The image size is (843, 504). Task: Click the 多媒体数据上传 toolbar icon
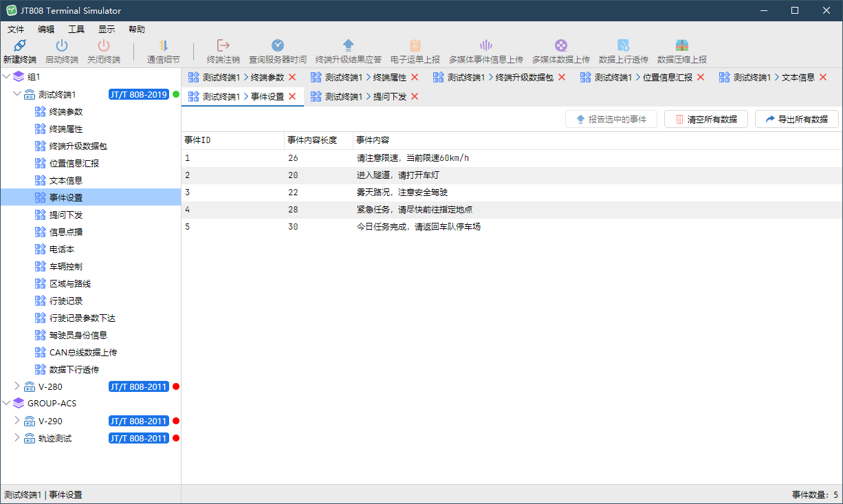click(x=561, y=46)
